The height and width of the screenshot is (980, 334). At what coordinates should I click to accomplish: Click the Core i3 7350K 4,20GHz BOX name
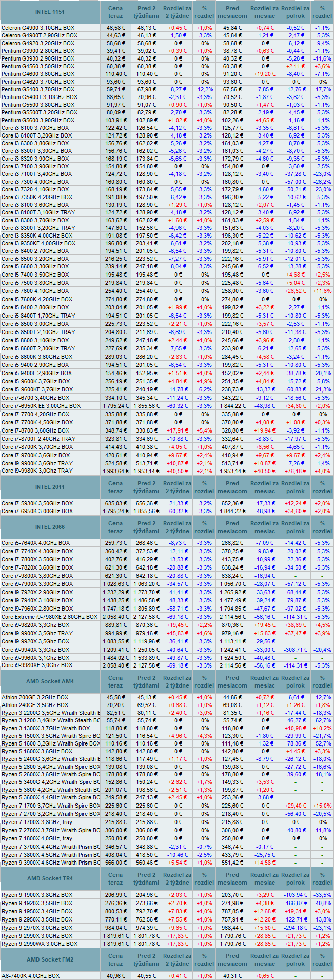[37, 197]
